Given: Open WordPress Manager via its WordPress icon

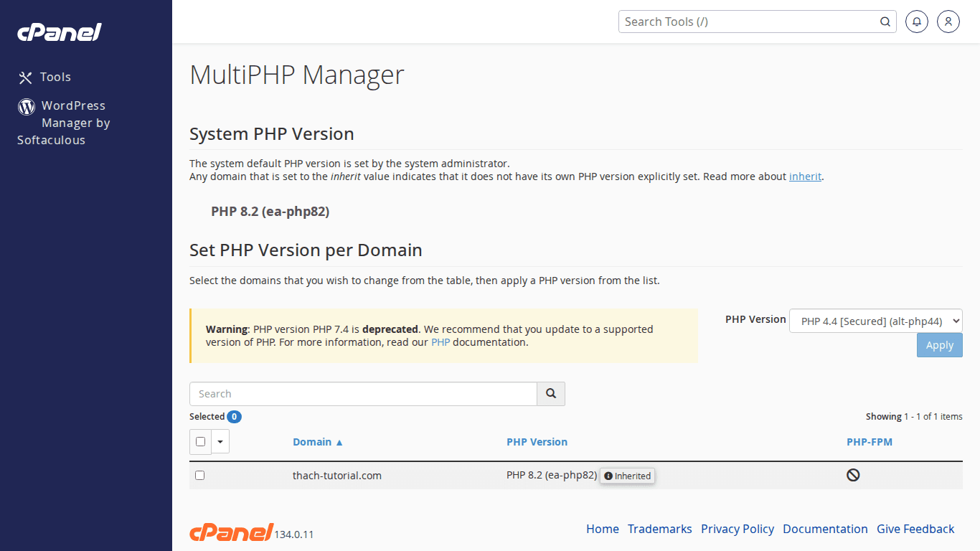Looking at the screenshot, I should pyautogui.click(x=26, y=106).
